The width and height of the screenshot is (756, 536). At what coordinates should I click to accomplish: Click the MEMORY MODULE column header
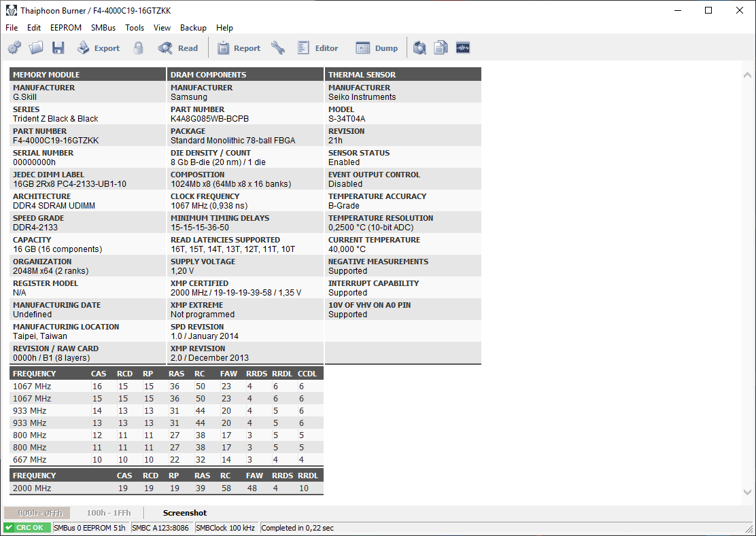point(87,74)
